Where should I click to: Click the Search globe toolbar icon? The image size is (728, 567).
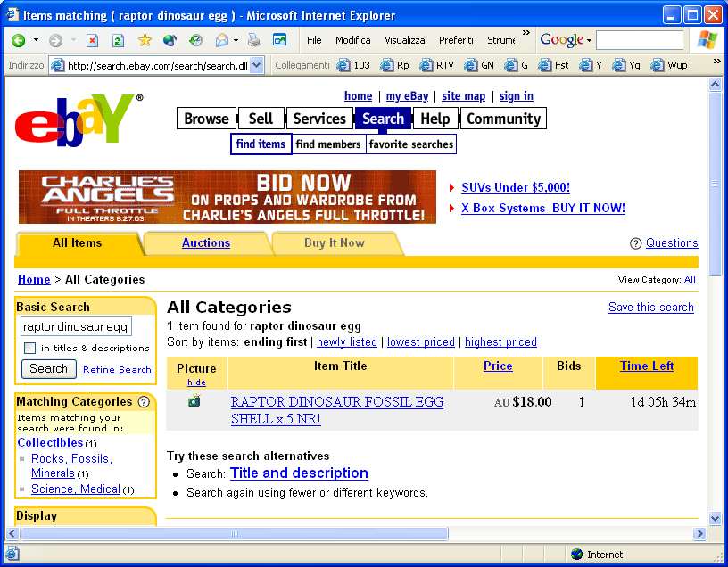[170, 40]
